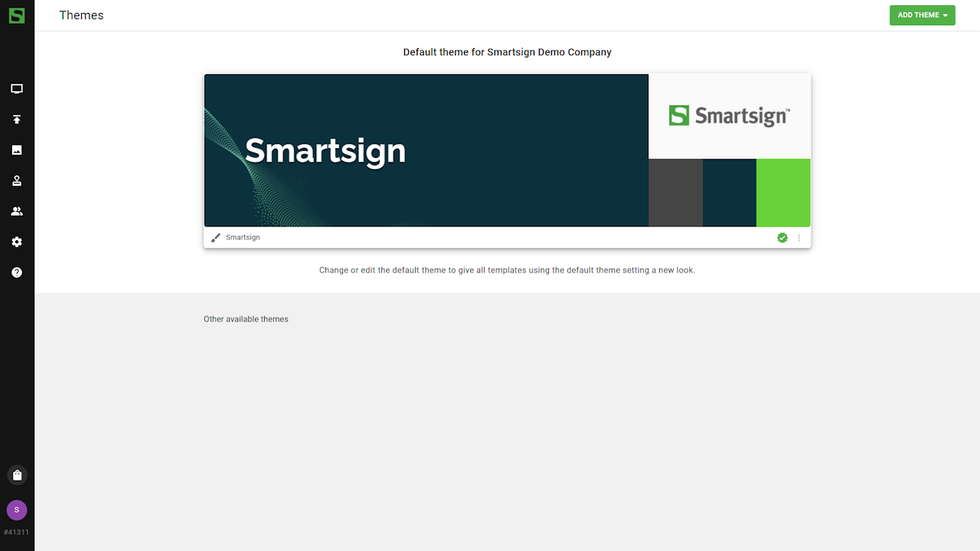Click the Smartsign logo in the sidebar

point(17,15)
